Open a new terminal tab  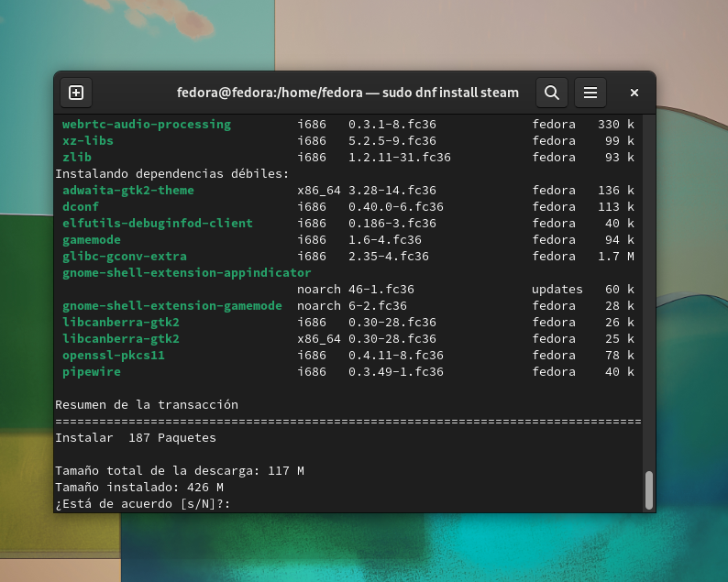point(76,93)
